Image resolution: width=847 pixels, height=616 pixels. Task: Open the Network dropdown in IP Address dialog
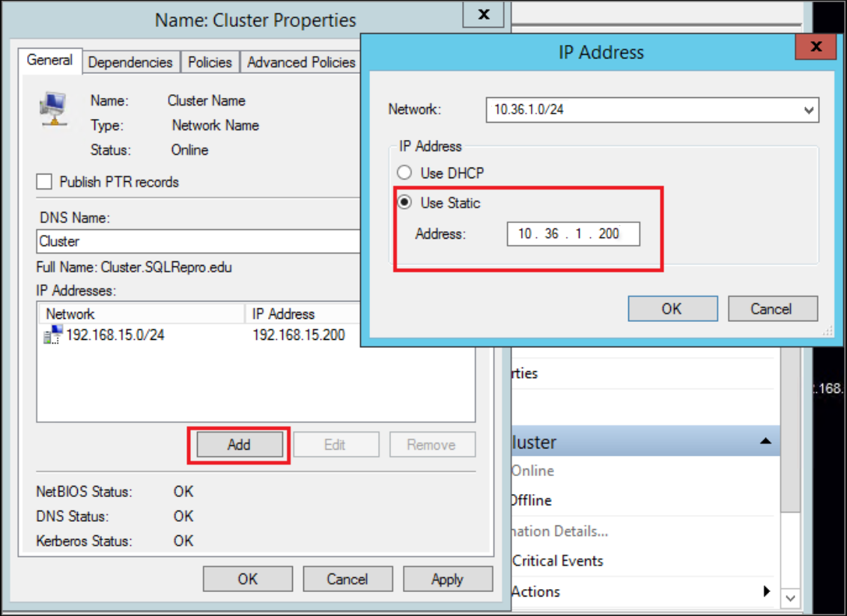(809, 110)
